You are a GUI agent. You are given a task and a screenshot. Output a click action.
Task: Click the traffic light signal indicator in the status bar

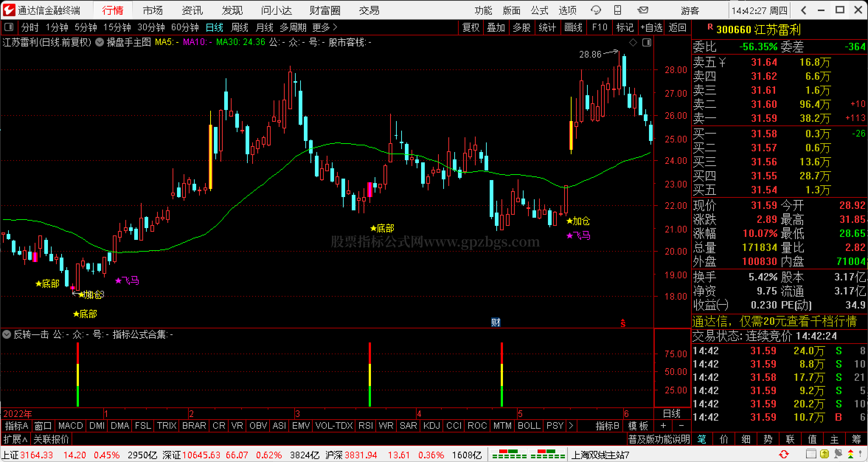tap(850, 454)
